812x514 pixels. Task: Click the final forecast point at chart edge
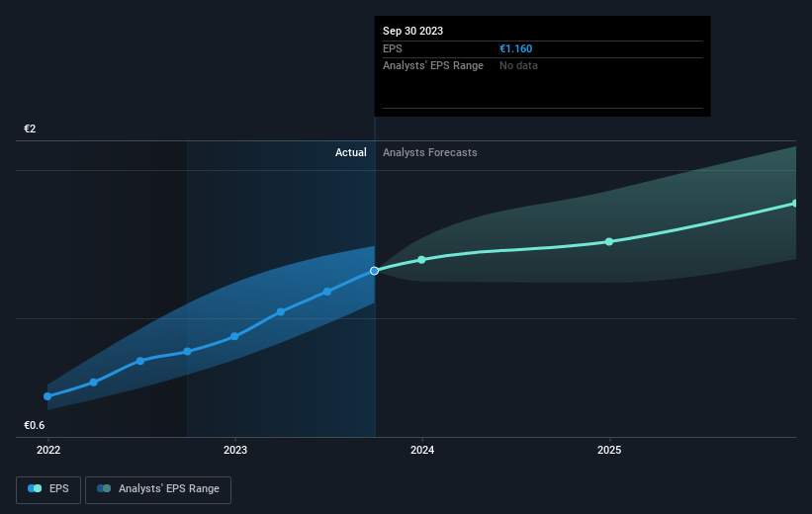(x=795, y=204)
